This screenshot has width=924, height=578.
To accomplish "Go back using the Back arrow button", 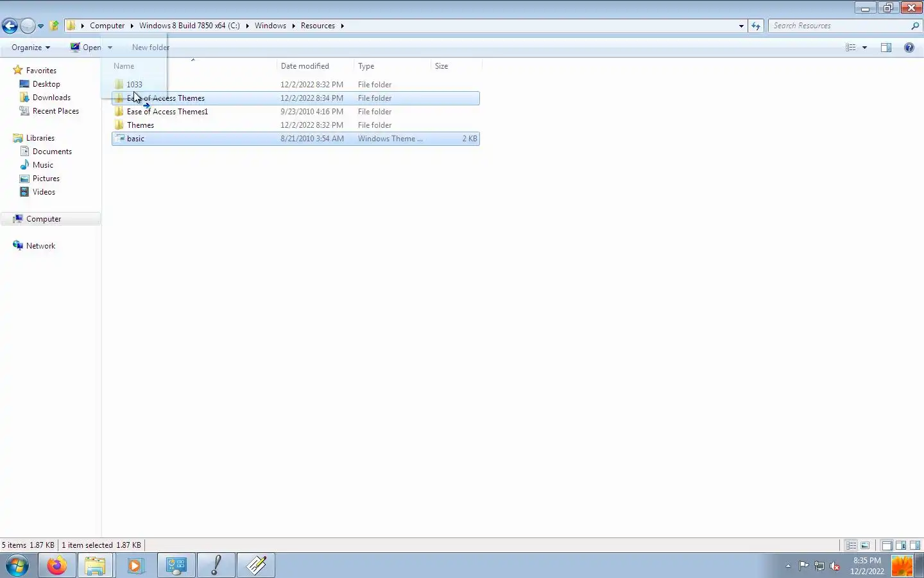I will pos(10,26).
